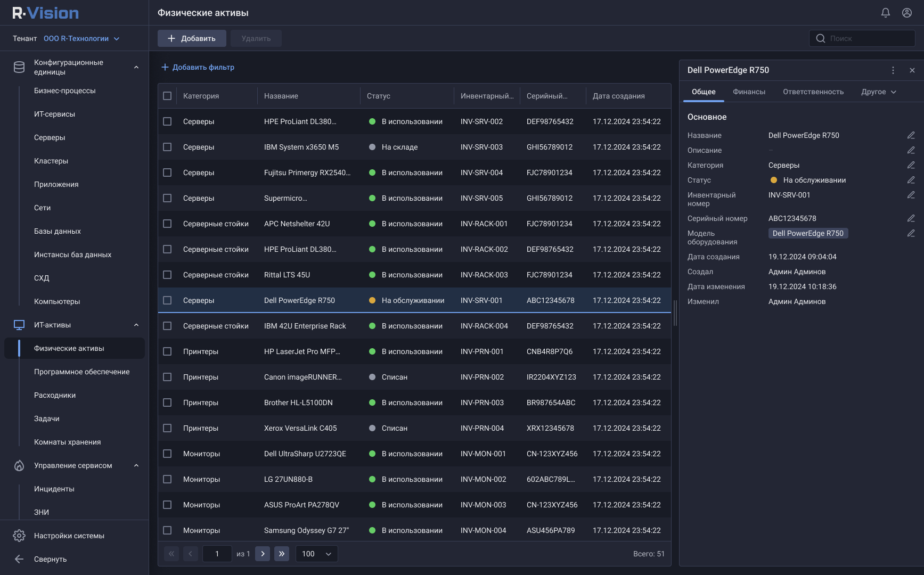Screen dimensions: 924x575
Task: Open Расходники in sidebar
Action: (x=55, y=395)
